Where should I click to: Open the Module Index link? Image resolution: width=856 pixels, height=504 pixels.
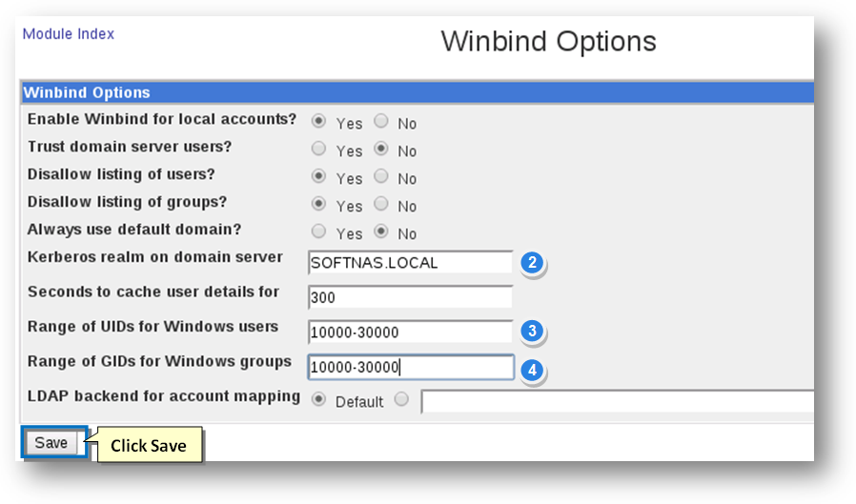click(x=69, y=34)
